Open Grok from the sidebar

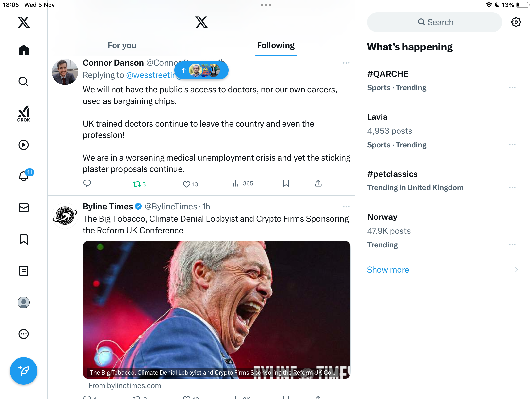(x=24, y=114)
